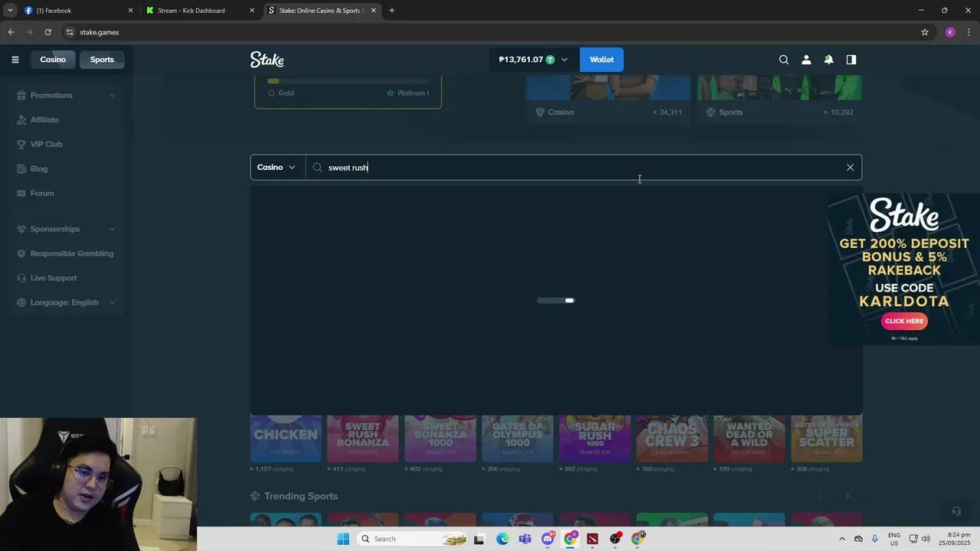Open tab search dropdown arrow
This screenshot has width=980, height=551.
coord(10,10)
